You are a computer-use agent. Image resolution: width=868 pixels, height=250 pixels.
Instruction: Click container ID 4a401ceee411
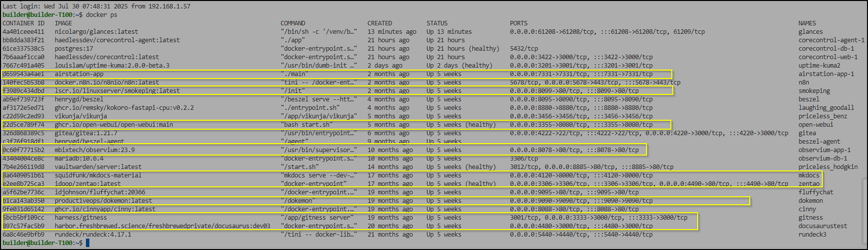pyautogui.click(x=23, y=32)
